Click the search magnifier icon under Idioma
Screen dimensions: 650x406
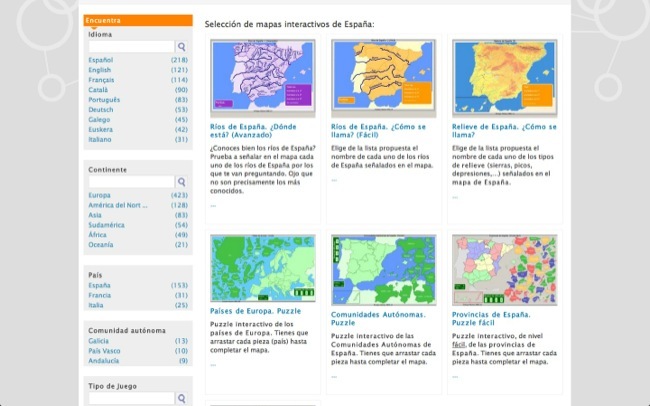[182, 47]
